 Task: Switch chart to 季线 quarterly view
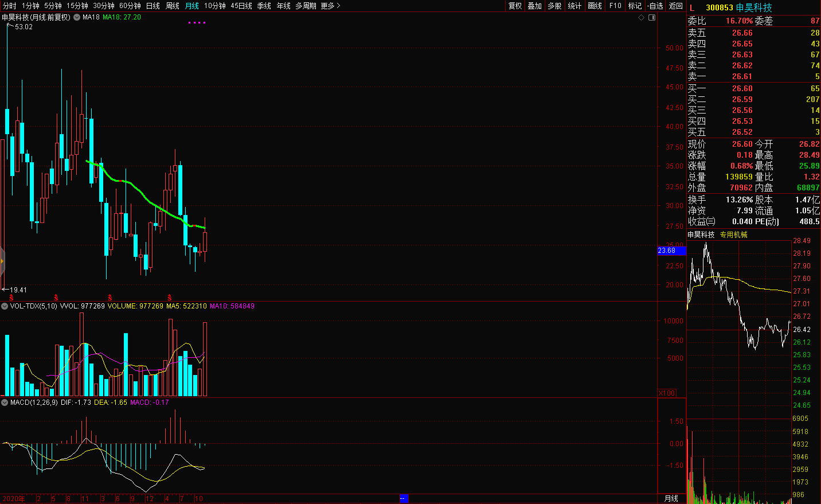[x=264, y=6]
